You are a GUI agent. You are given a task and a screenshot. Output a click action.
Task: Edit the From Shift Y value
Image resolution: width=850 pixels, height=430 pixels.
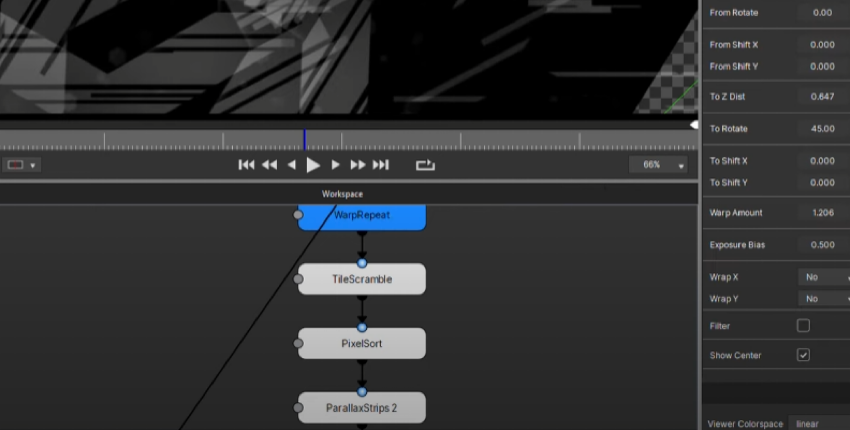(x=823, y=66)
